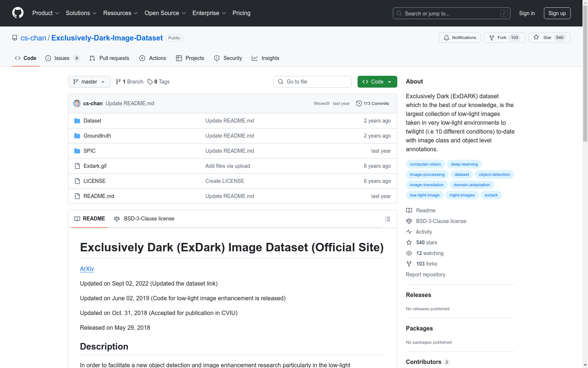The image size is (588, 368).
Task: Click the pulse icon beside Activity
Action: click(x=409, y=232)
